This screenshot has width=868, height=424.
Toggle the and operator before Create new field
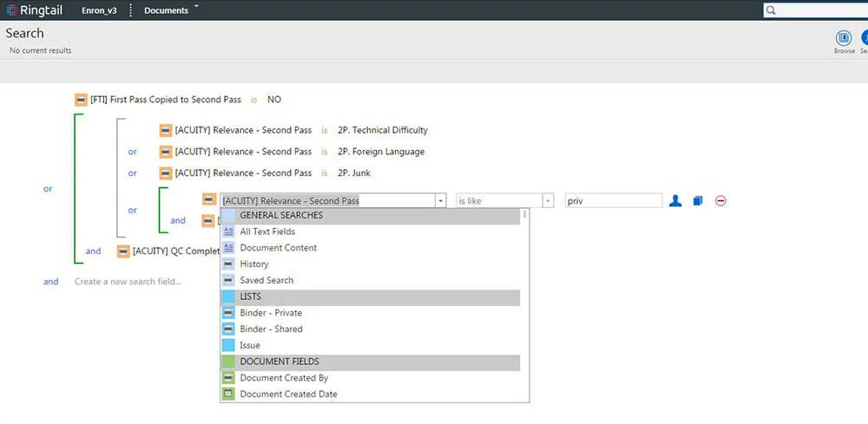(x=51, y=282)
